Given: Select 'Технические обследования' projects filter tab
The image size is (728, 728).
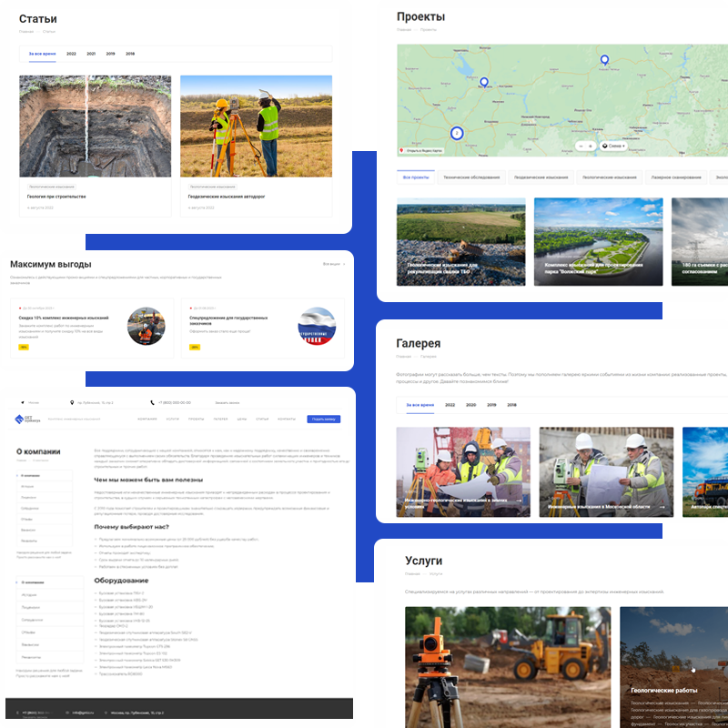Looking at the screenshot, I should (470, 177).
